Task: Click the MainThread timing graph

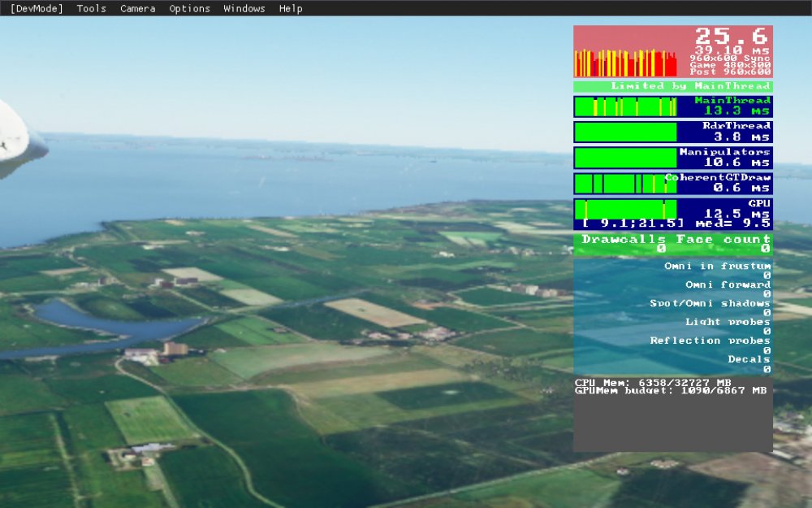Action: point(625,106)
